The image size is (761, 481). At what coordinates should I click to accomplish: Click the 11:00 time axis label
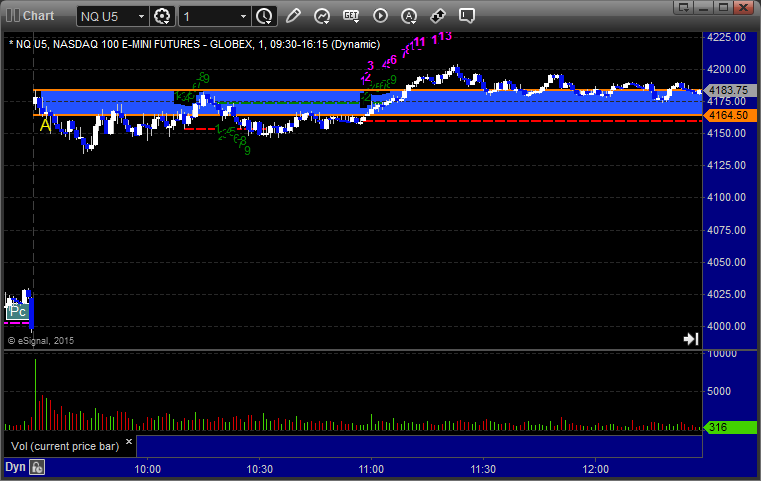pyautogui.click(x=371, y=469)
